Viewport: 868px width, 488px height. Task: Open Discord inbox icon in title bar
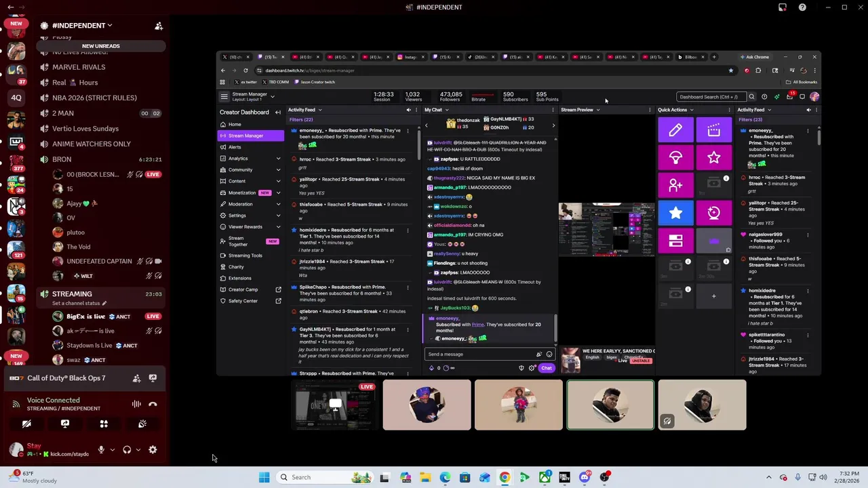(x=783, y=7)
